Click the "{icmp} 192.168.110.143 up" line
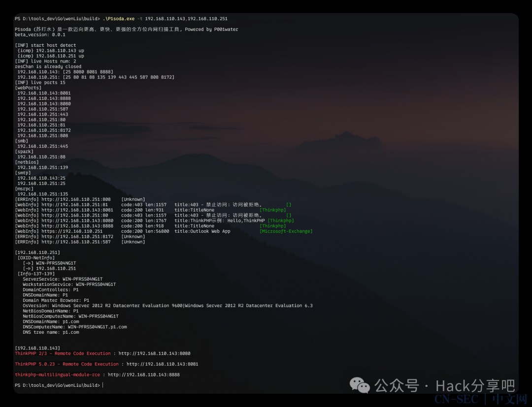 coord(51,51)
